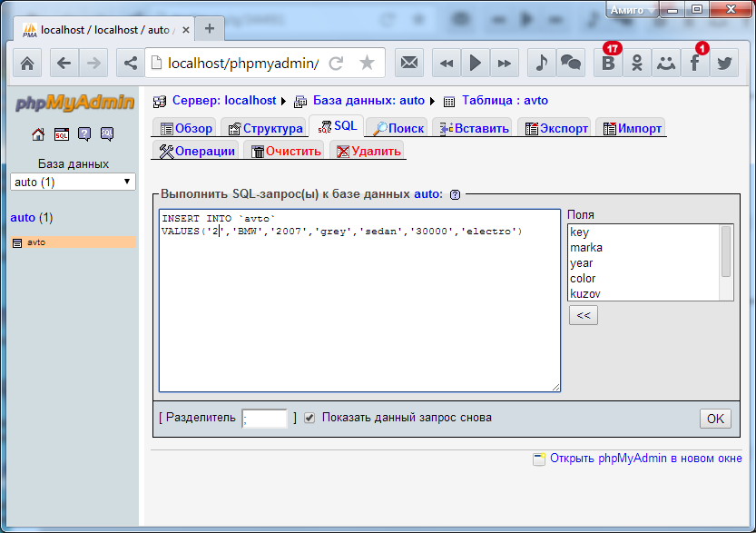Click the share icon left of address bar

(131, 63)
